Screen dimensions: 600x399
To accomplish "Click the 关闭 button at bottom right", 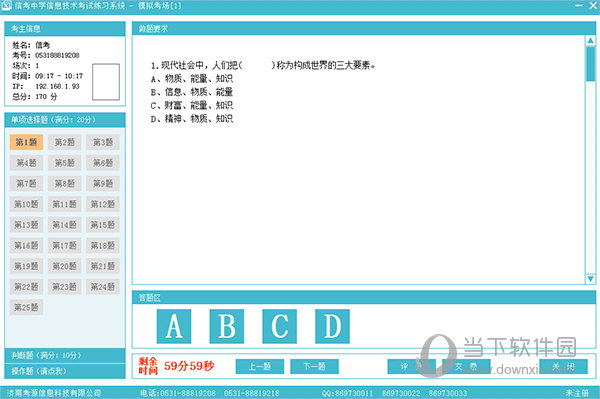I will (564, 366).
